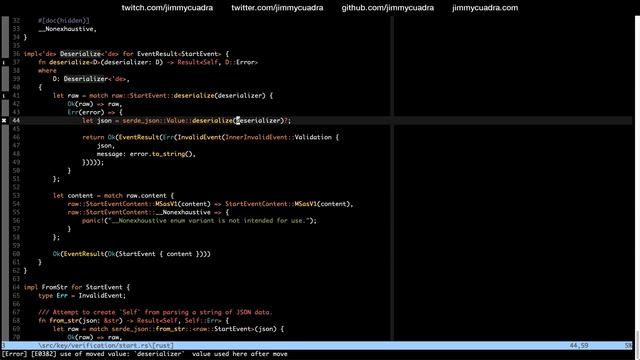Click Err(error) => { on line 43
Screen dimensions: 640x360
click(x=95, y=112)
